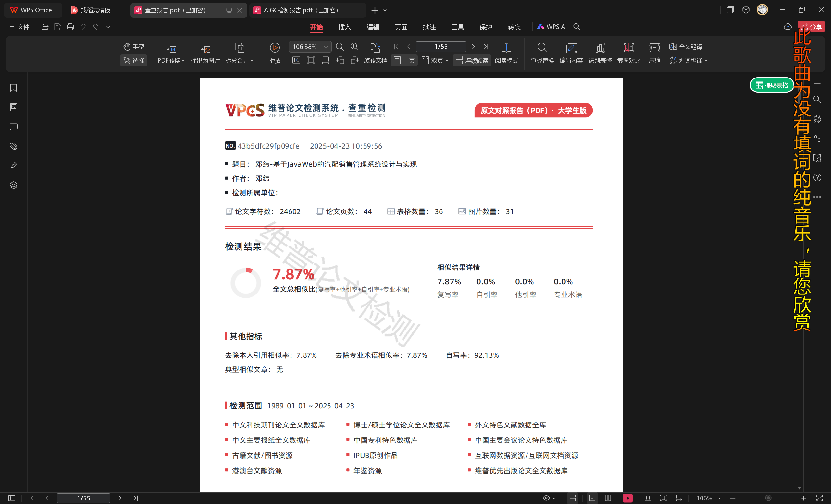This screenshot has height=504, width=831.
Task: Click the open folder icon
Action: coord(45,27)
